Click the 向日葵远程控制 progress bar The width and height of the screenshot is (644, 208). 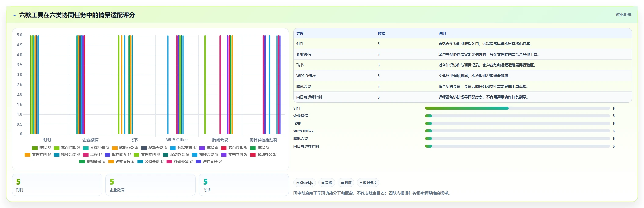pyautogui.click(x=517, y=146)
